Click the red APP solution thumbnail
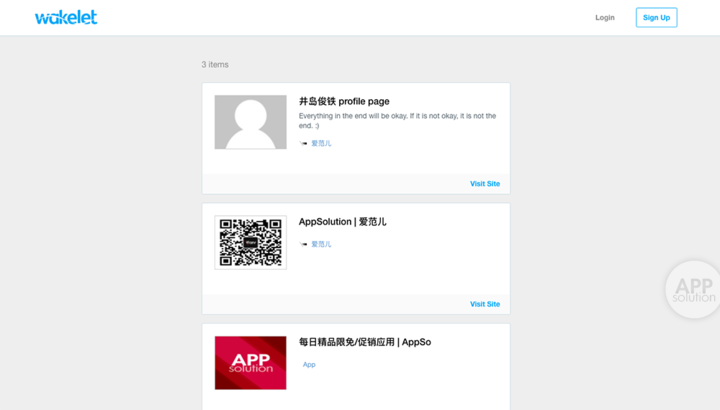720x410 pixels. [x=250, y=363]
